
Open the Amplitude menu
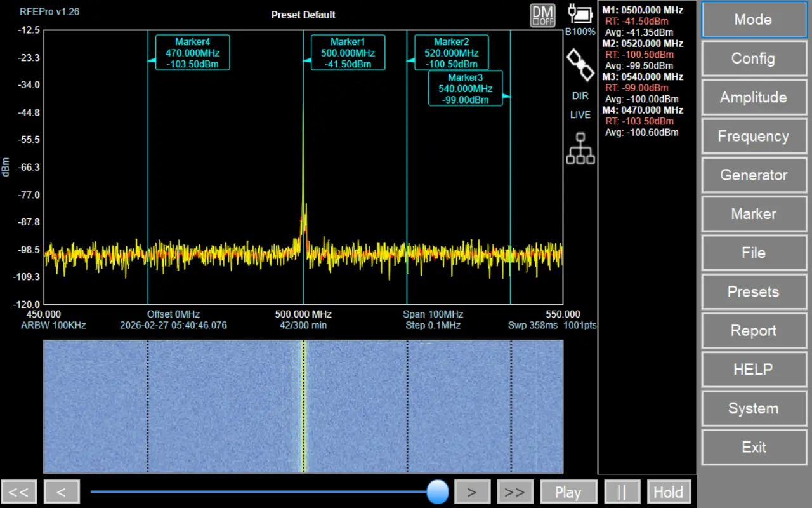tap(753, 98)
